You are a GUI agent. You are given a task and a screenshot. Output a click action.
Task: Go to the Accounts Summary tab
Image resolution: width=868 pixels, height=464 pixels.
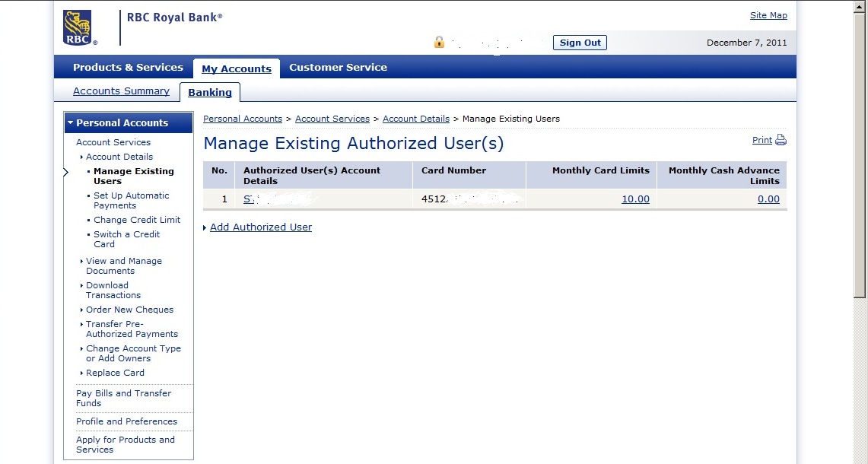click(121, 91)
